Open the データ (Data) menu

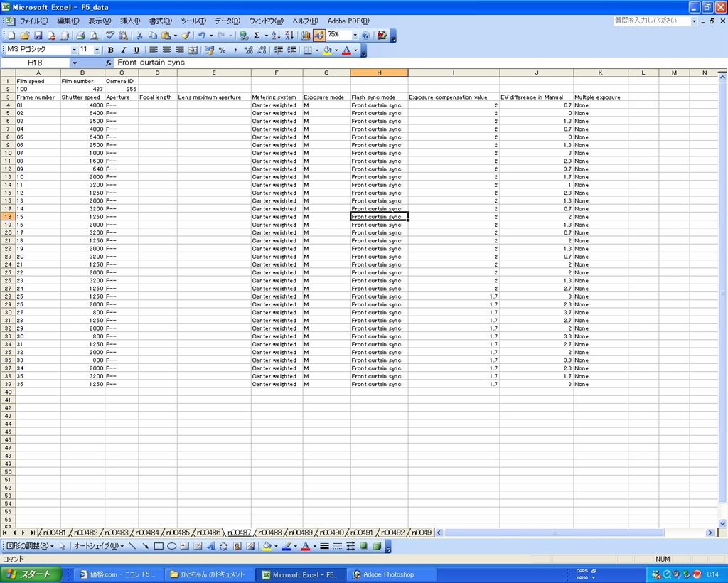point(227,21)
